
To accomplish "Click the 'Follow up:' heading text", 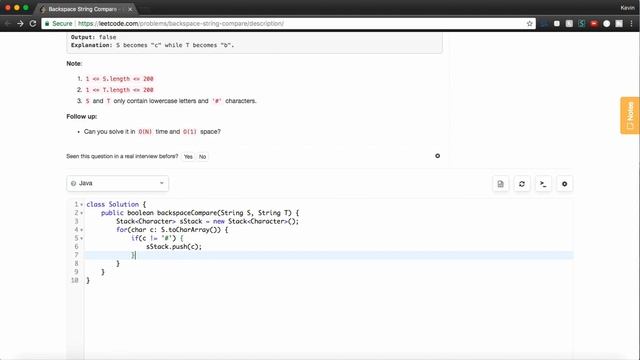I will (82, 117).
